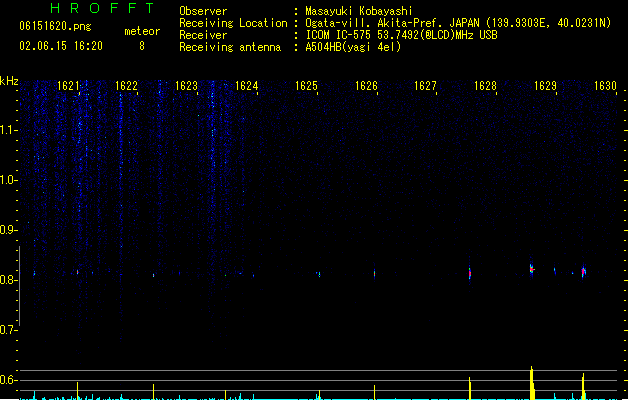Click the 0.9 frequency axis label
The width and height of the screenshot is (629, 400).
8,230
